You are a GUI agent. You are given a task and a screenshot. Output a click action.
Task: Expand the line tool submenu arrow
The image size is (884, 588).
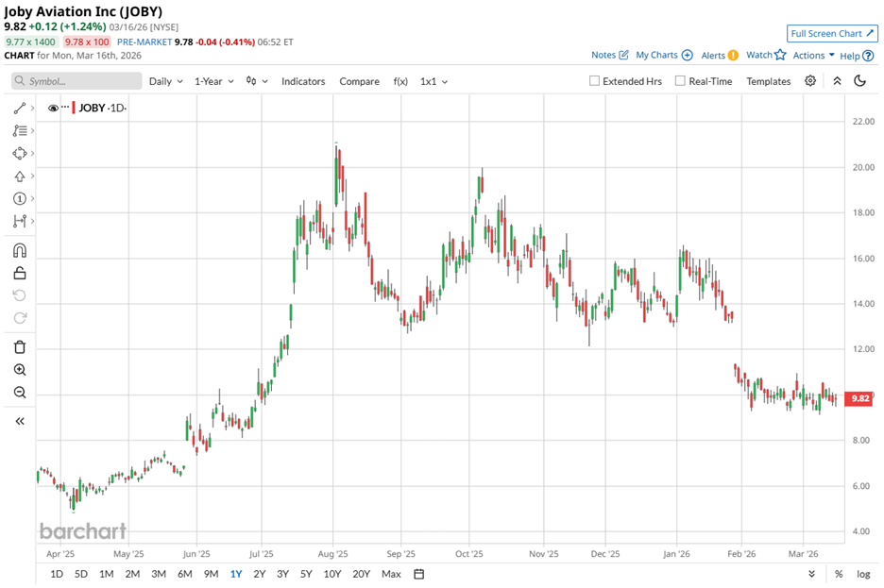pos(33,109)
